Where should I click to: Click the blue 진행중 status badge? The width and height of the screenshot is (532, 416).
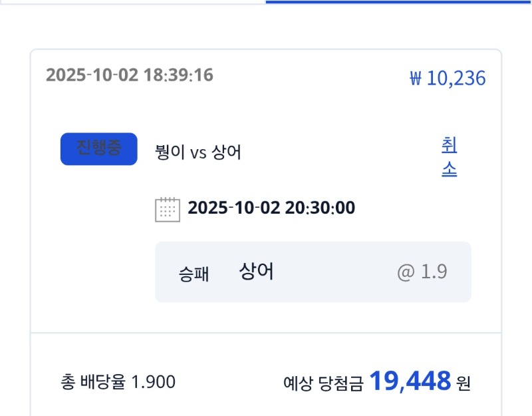click(x=98, y=148)
